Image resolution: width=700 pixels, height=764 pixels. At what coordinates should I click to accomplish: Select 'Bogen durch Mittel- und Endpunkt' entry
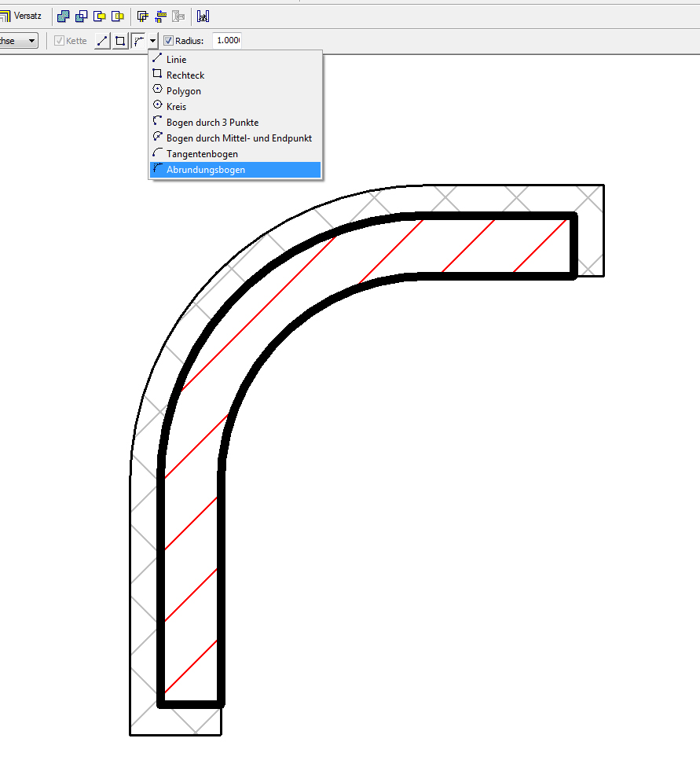click(235, 138)
